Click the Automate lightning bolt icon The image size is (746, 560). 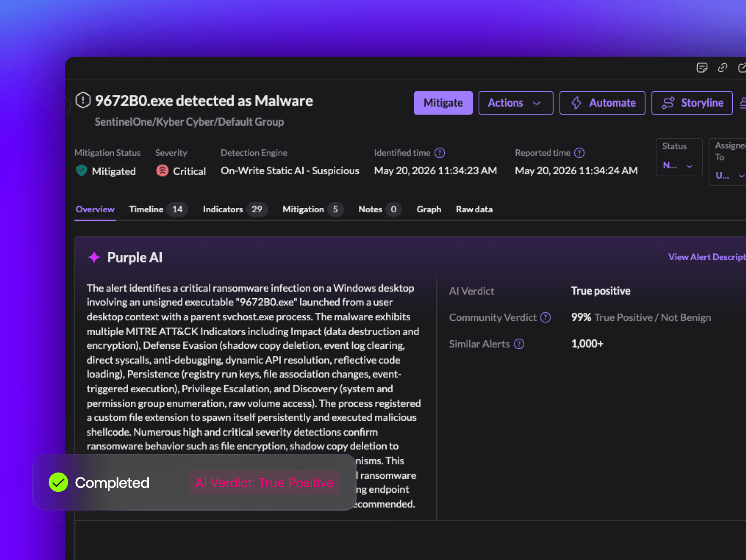coord(576,103)
